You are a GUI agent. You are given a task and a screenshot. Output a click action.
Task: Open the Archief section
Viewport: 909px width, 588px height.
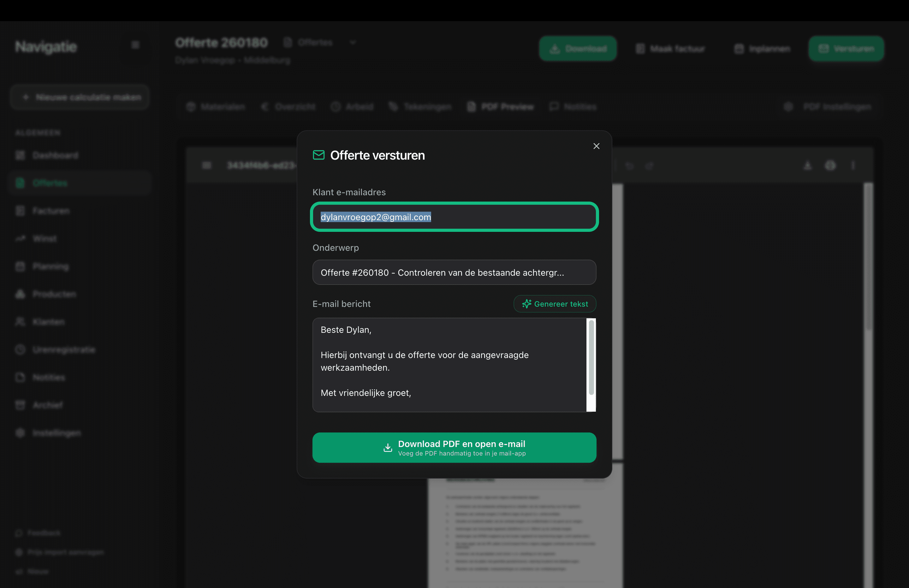pyautogui.click(x=47, y=405)
